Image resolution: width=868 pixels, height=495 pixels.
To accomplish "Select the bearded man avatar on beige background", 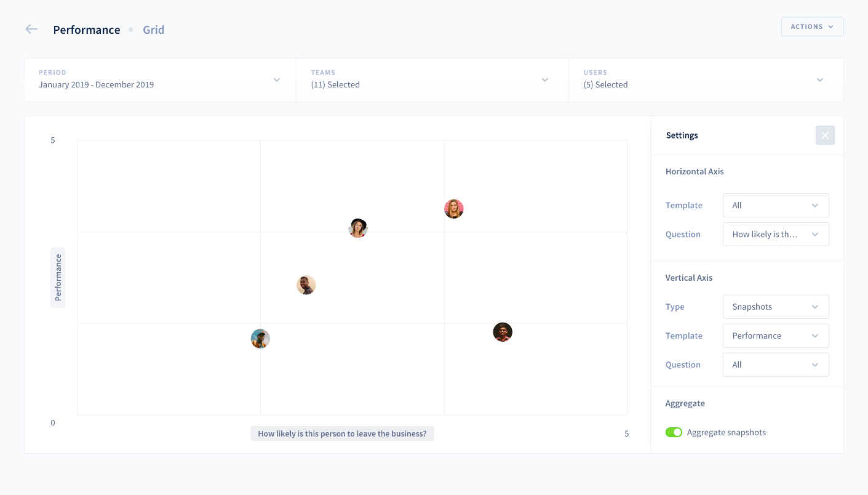I will click(306, 285).
